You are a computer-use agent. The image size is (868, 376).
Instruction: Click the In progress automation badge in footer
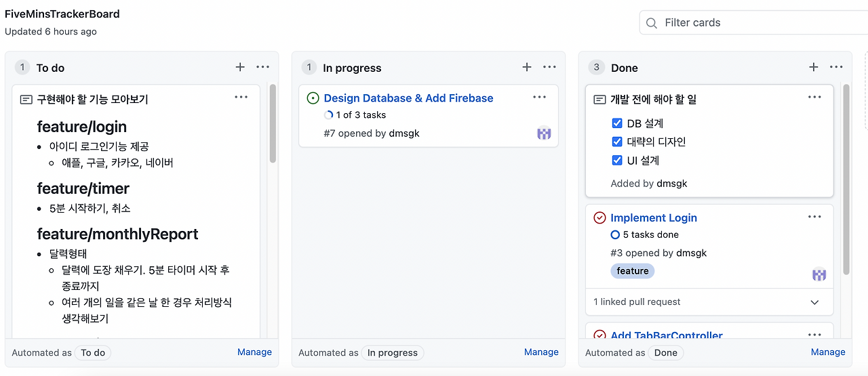pos(393,353)
